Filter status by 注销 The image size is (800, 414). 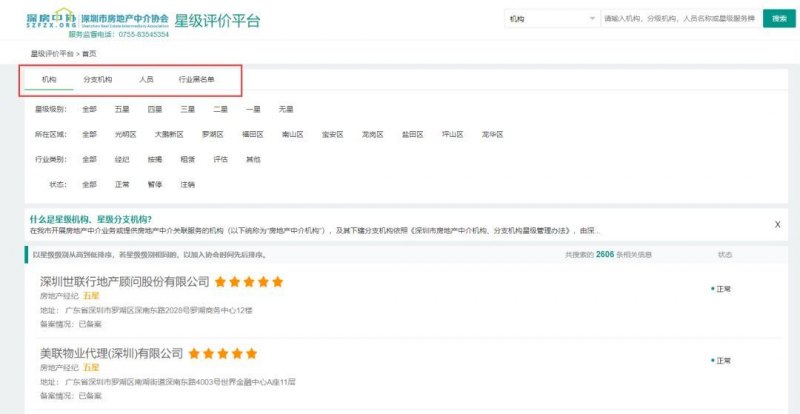pos(187,184)
